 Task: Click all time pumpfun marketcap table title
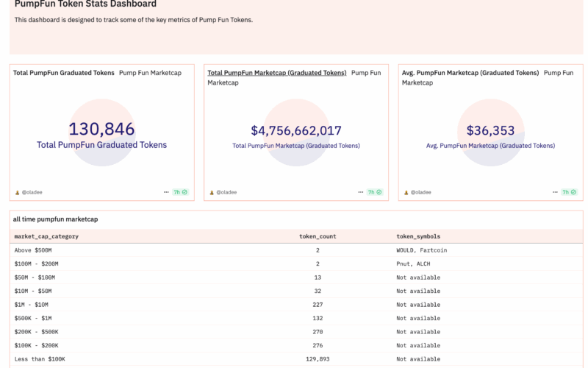pos(56,219)
